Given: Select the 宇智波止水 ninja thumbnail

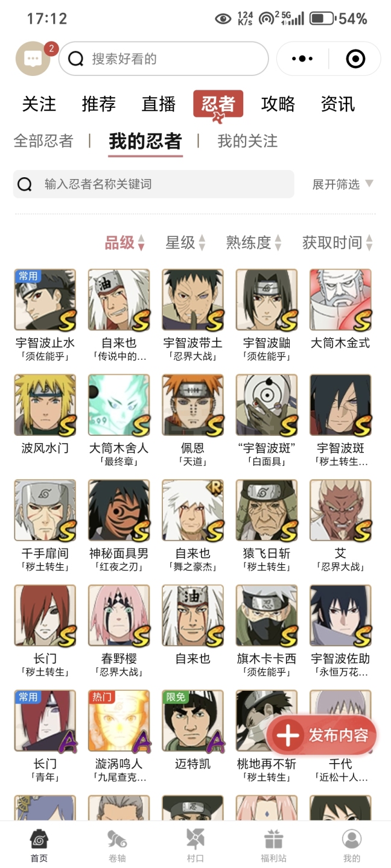Looking at the screenshot, I should 45,300.
